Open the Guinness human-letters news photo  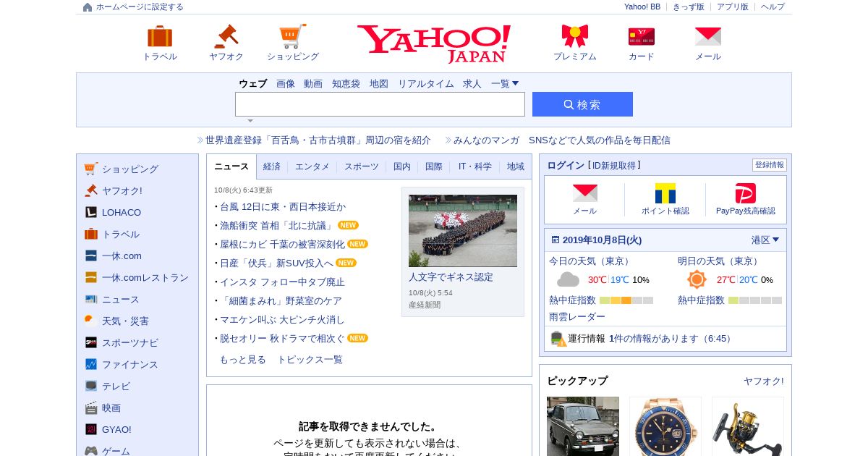pos(463,231)
